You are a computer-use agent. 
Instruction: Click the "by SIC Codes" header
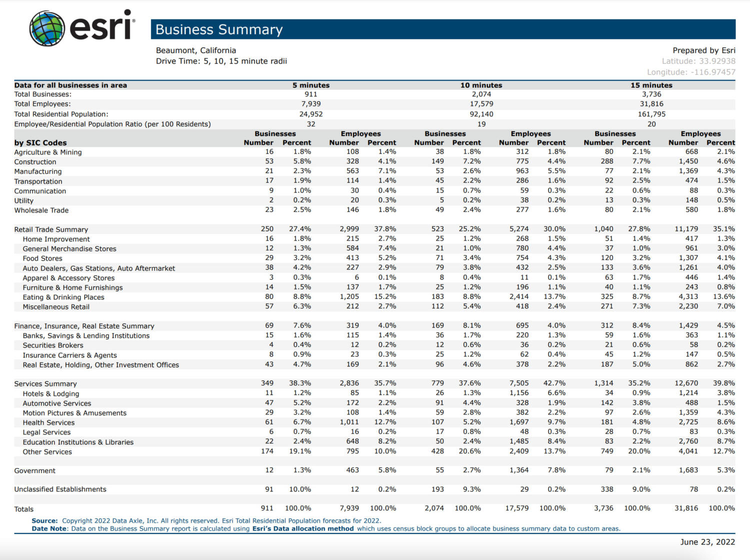pos(40,142)
